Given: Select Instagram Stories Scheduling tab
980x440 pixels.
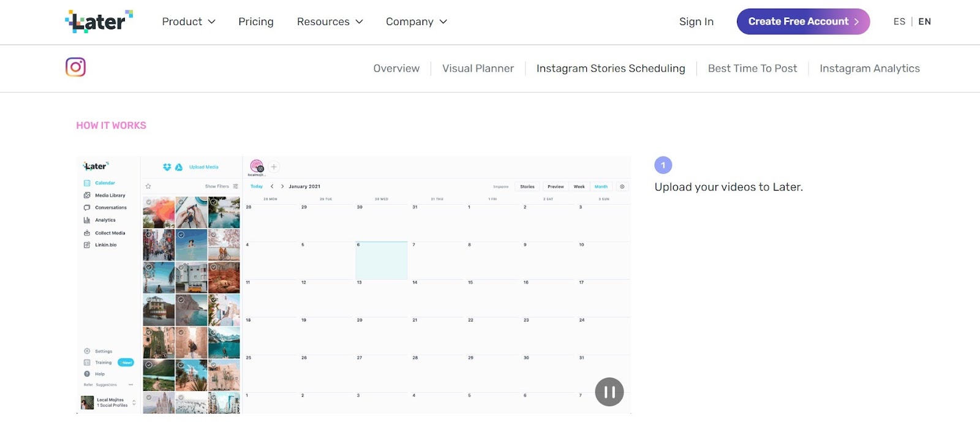Looking at the screenshot, I should click(611, 69).
